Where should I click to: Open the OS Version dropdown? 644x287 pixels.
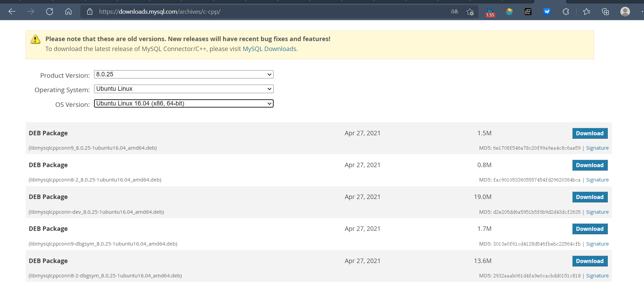click(184, 103)
